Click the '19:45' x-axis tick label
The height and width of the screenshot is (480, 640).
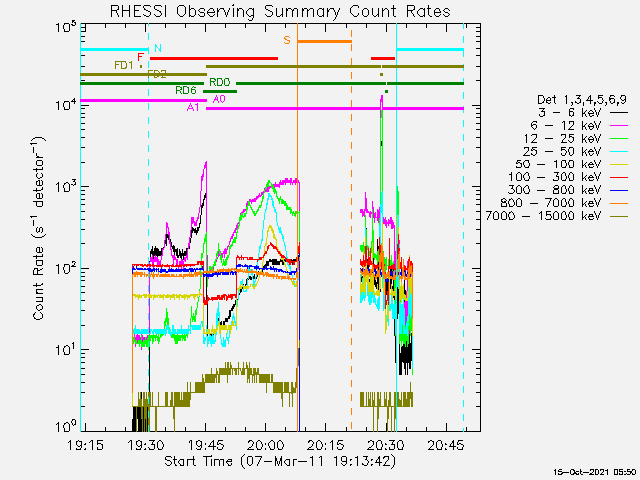(206, 445)
